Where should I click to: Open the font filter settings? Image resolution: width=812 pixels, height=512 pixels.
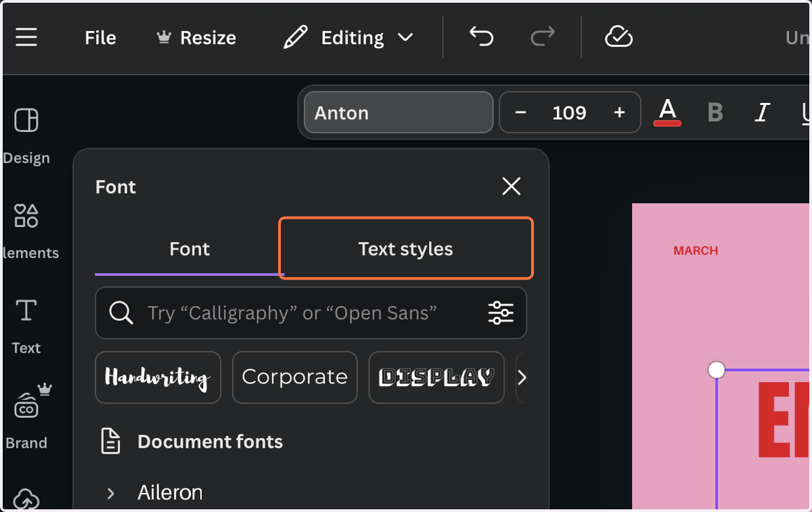click(501, 313)
